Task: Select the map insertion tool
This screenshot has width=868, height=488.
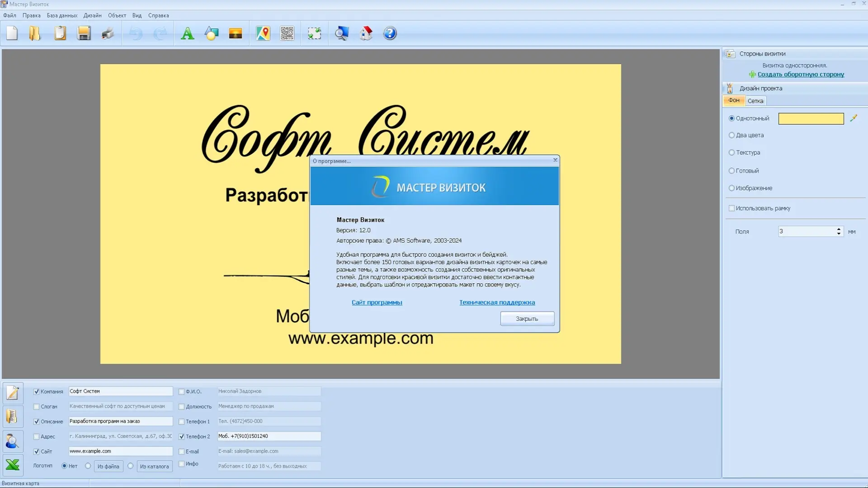Action: (263, 33)
